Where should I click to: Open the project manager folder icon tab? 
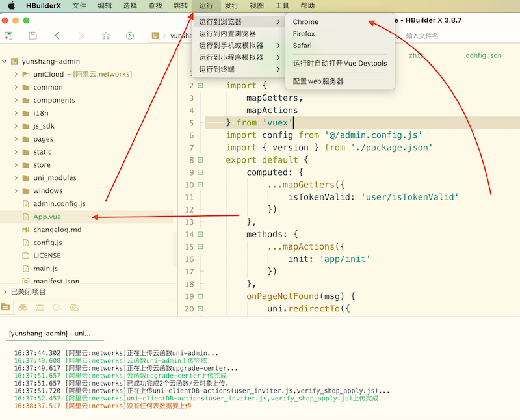coord(5,308)
